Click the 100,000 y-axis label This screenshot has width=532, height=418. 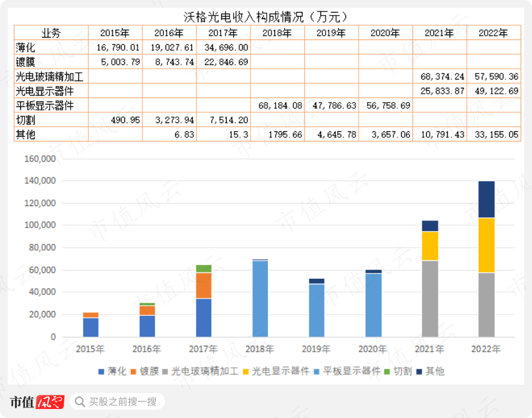point(40,225)
